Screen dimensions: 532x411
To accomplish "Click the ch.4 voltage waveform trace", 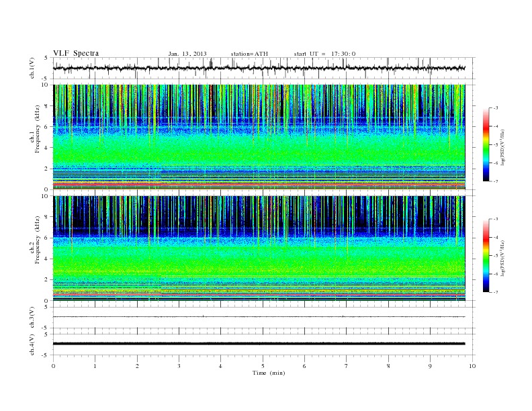I will pyautogui.click(x=259, y=344).
